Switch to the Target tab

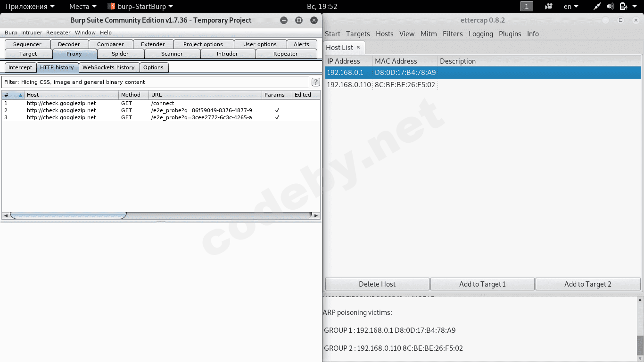pyautogui.click(x=28, y=54)
